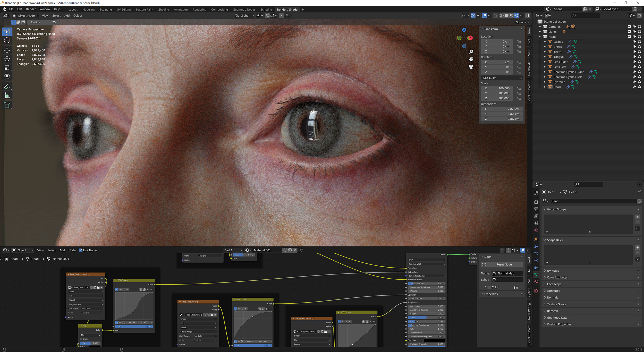This screenshot has height=352, width=644.
Task: Disable Lashes in renders via camera toggle
Action: tap(639, 41)
